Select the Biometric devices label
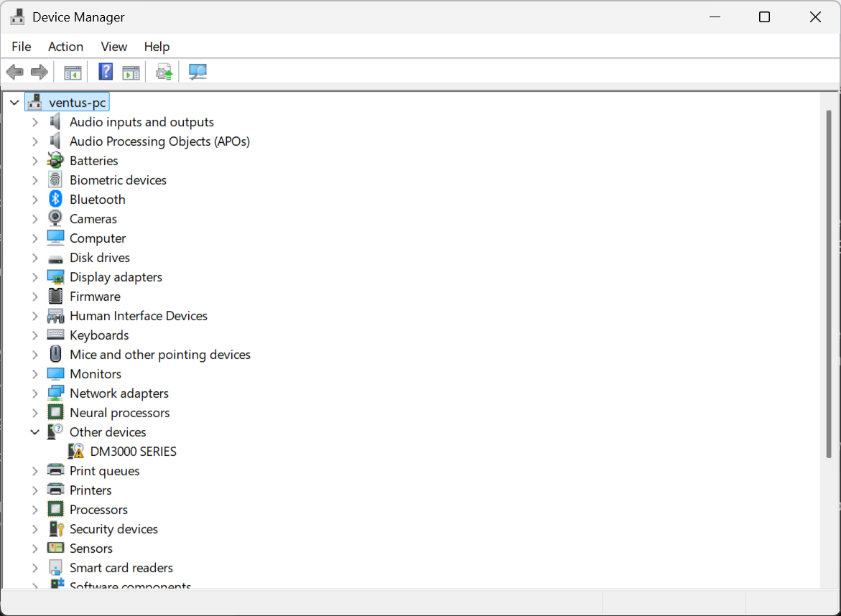 pos(118,180)
